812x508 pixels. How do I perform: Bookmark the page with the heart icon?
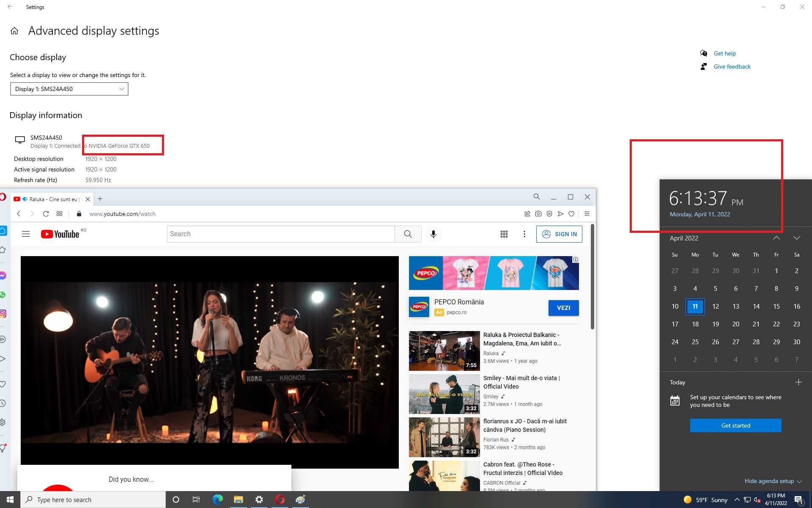click(571, 214)
